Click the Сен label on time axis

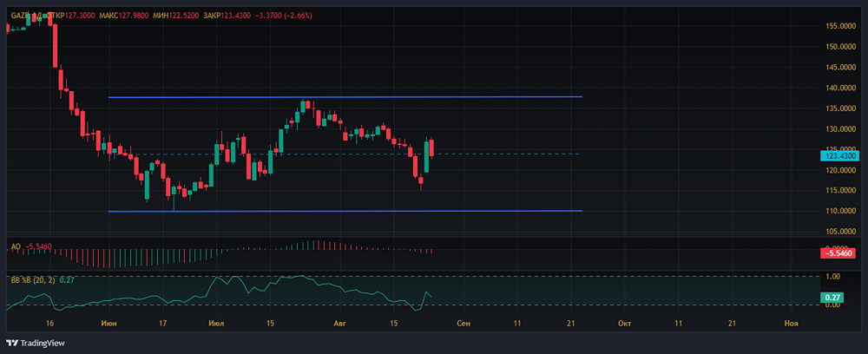tap(464, 323)
